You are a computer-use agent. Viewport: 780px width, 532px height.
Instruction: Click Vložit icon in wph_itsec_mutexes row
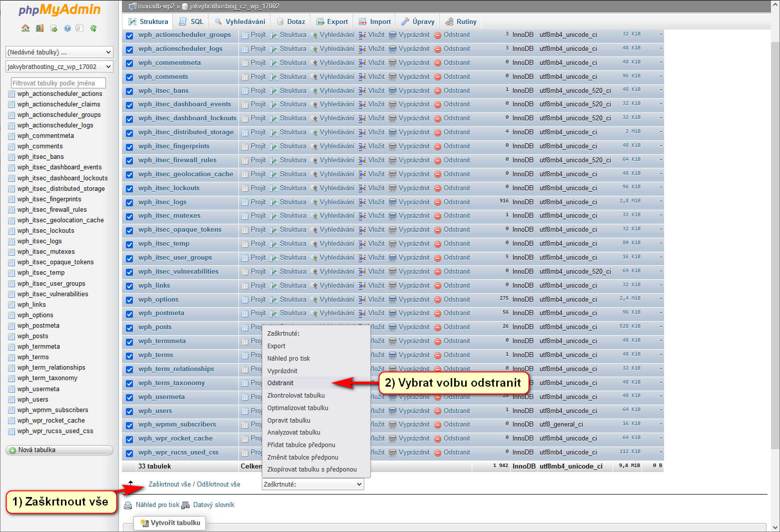(x=362, y=216)
